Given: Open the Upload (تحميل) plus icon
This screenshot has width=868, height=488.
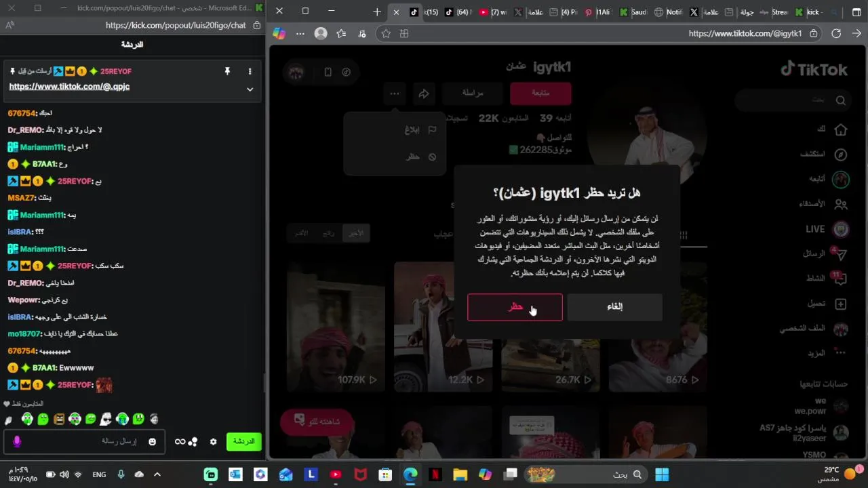Looking at the screenshot, I should tap(840, 304).
